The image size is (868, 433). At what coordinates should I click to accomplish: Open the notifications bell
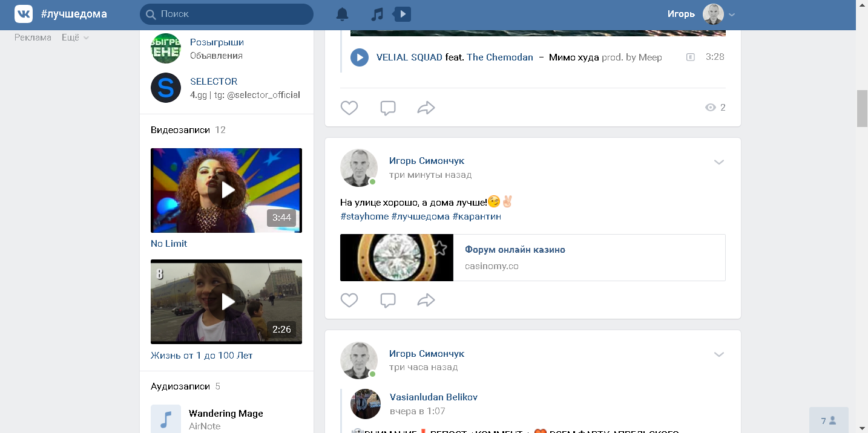343,14
